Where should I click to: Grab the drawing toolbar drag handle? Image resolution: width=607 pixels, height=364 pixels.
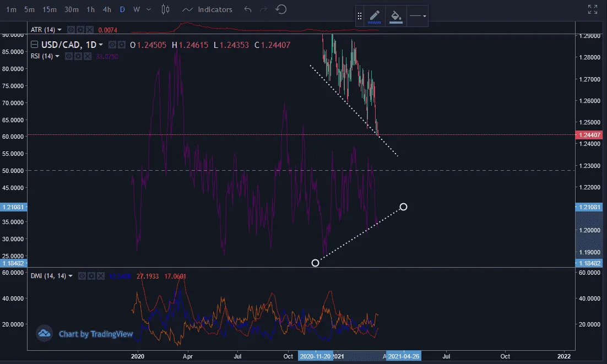[360, 16]
